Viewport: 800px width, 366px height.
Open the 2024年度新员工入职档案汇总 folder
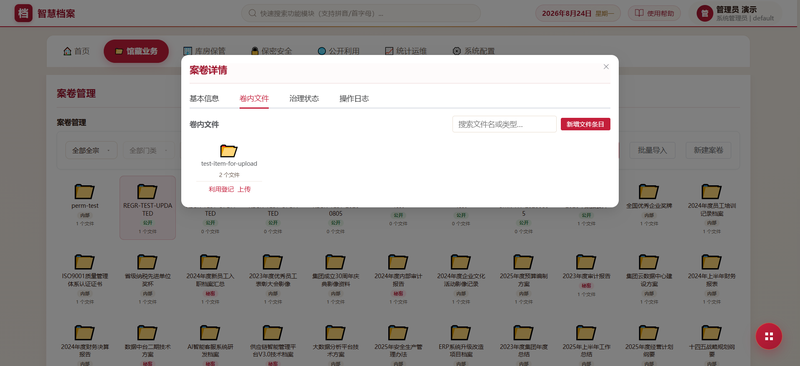[x=210, y=262]
